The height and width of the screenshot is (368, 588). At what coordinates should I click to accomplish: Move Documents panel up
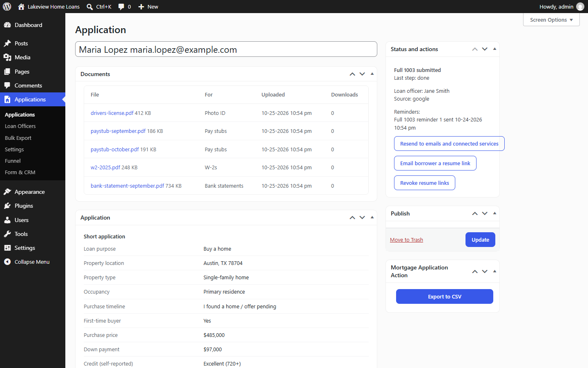[352, 74]
